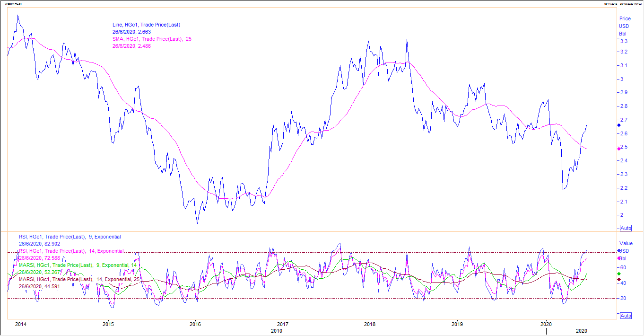Viewport: 644px width, 336px height.
Task: Select the blue RSI 9 diamond marker
Action: point(619,250)
